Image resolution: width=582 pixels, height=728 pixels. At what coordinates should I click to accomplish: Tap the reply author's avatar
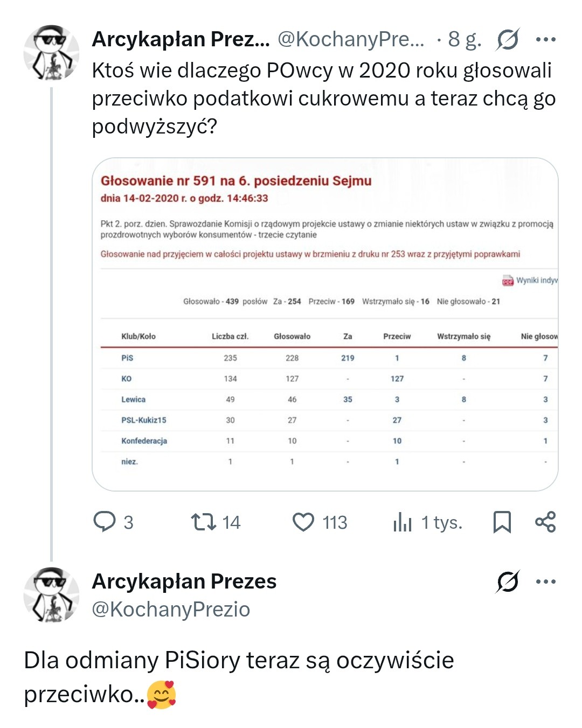51,595
